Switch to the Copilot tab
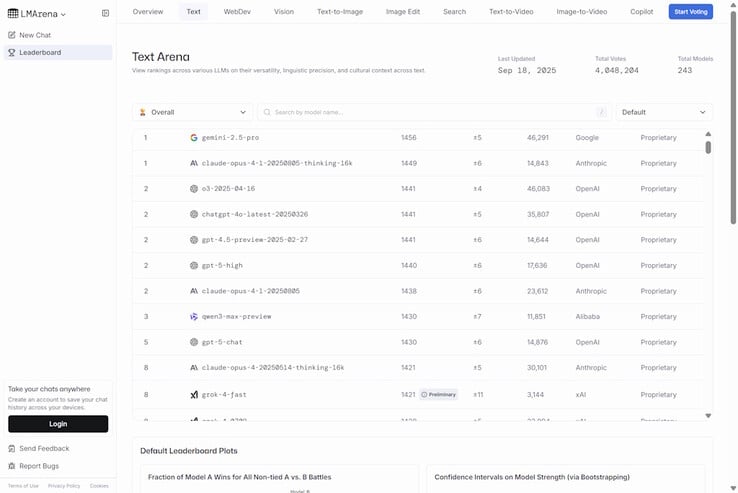 (x=642, y=11)
